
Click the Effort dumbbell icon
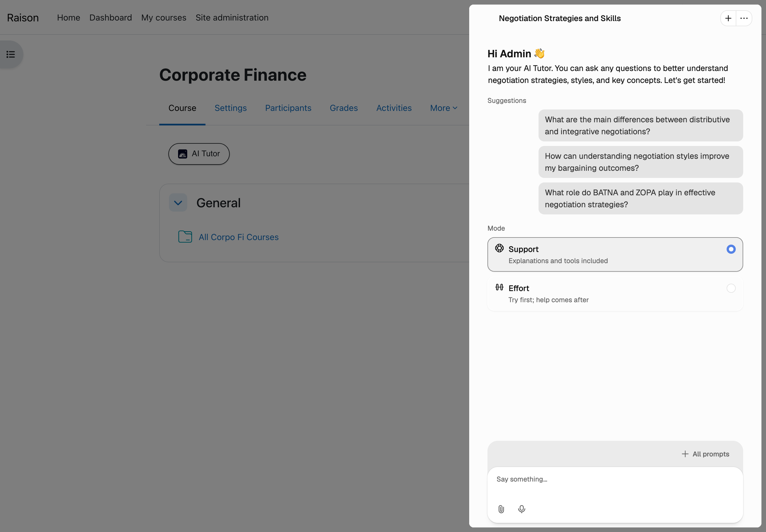[x=499, y=287]
